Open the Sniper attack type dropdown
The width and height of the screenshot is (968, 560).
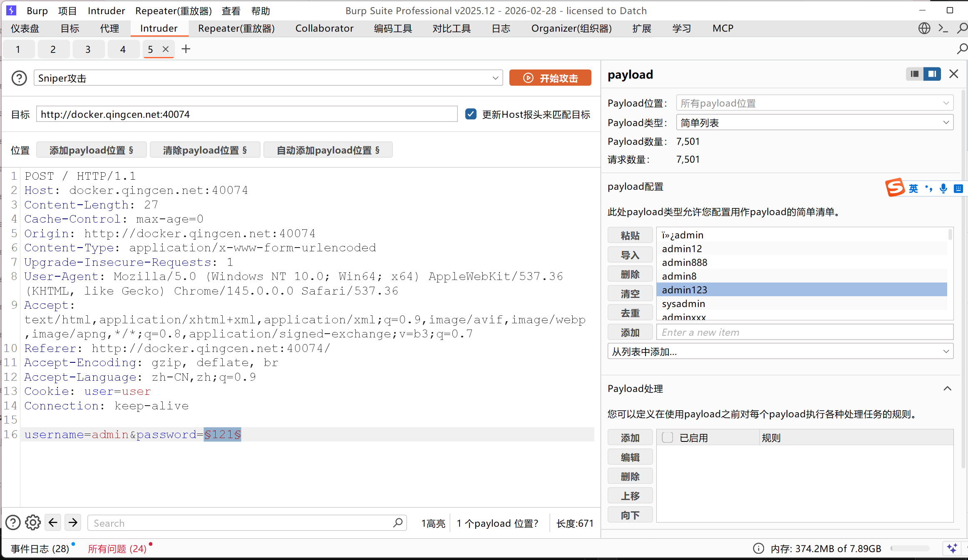click(268, 78)
